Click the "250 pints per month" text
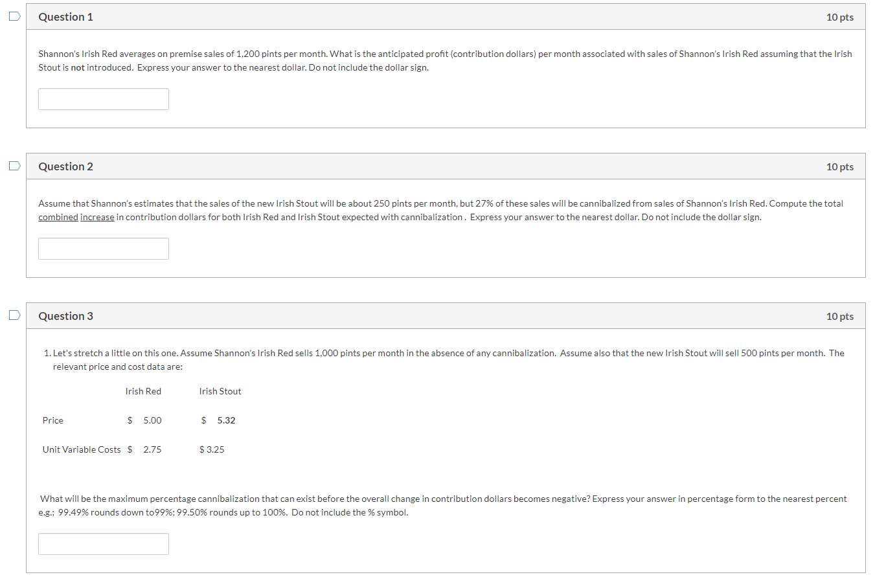This screenshot has width=875, height=588. pos(415,203)
